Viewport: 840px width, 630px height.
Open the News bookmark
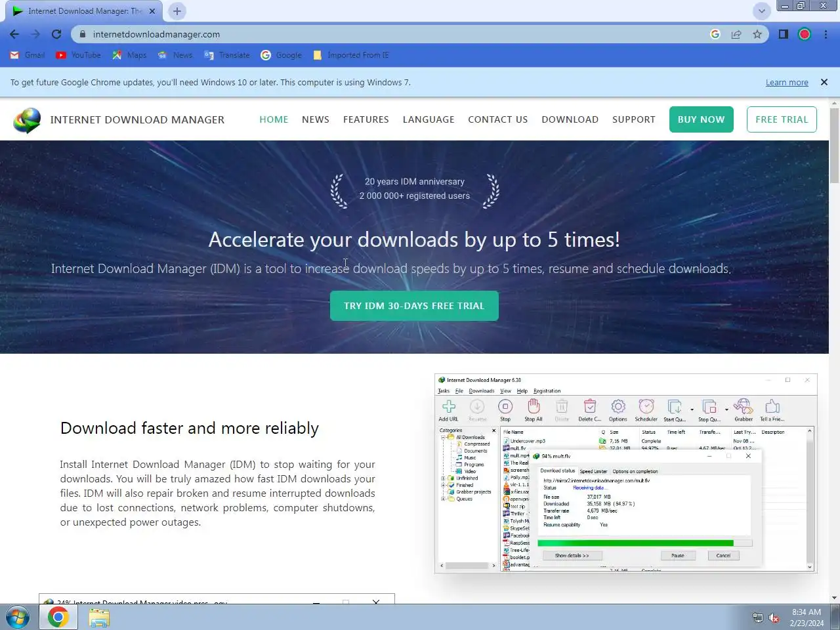[x=175, y=55]
